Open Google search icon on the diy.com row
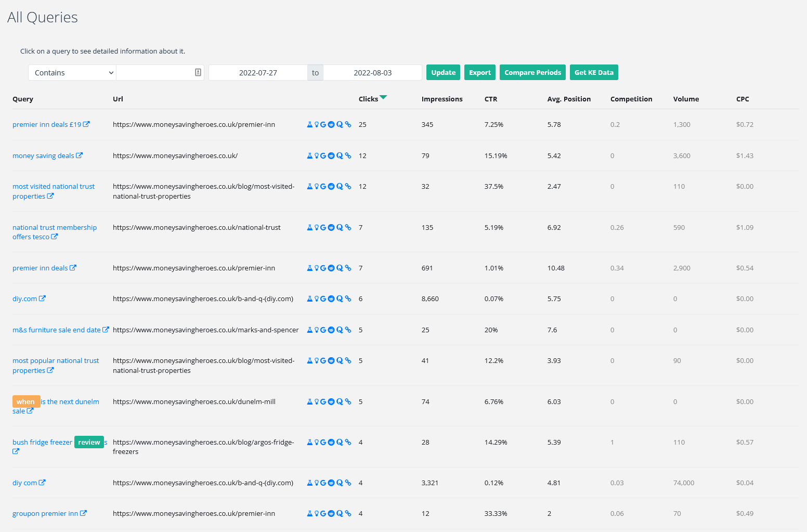The width and height of the screenshot is (807, 532). click(323, 299)
